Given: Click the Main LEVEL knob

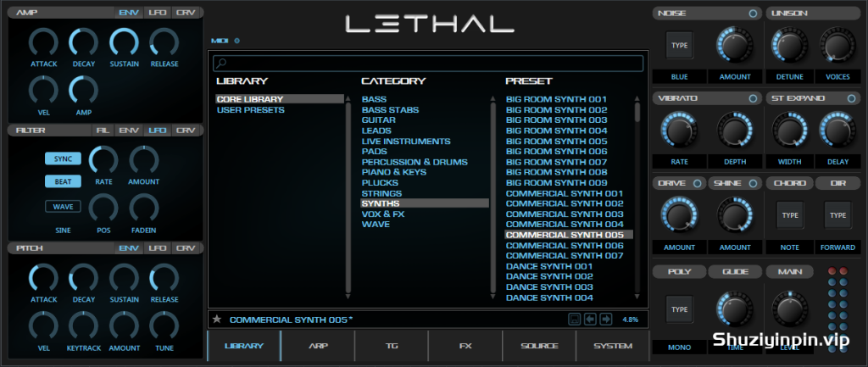Looking at the screenshot, I should tap(790, 309).
